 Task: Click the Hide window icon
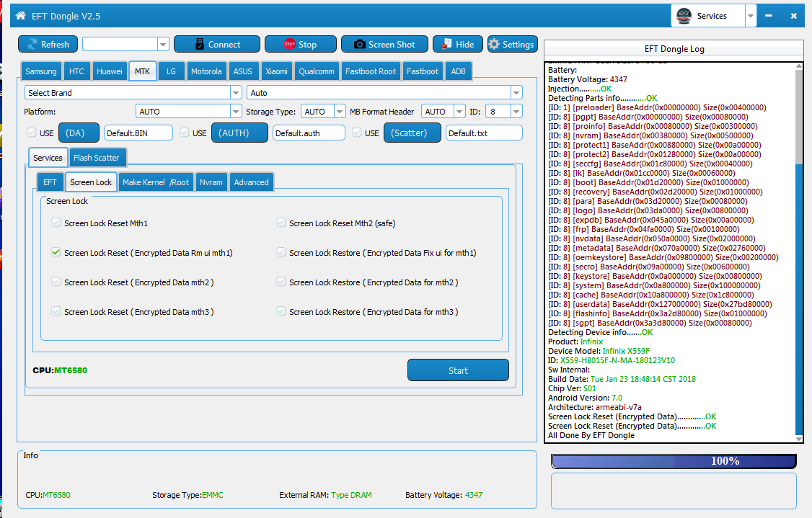(x=447, y=45)
